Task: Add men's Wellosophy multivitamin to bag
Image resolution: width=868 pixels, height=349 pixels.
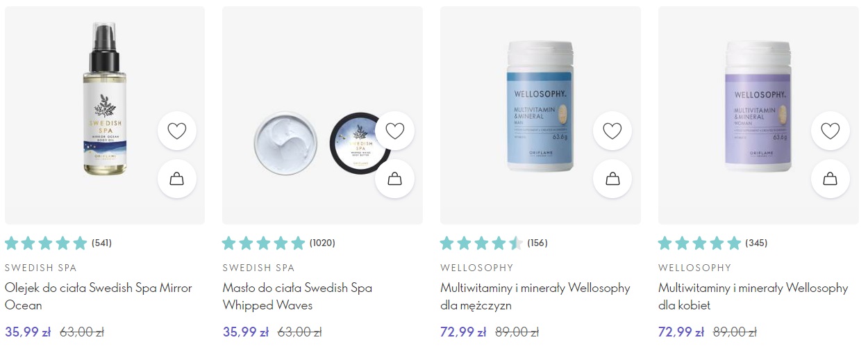Action: pyautogui.click(x=612, y=179)
